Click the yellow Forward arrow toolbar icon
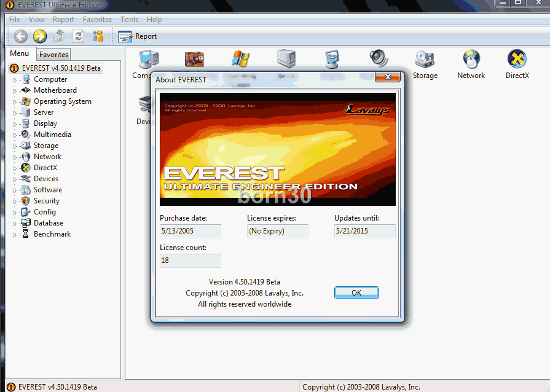 point(39,36)
